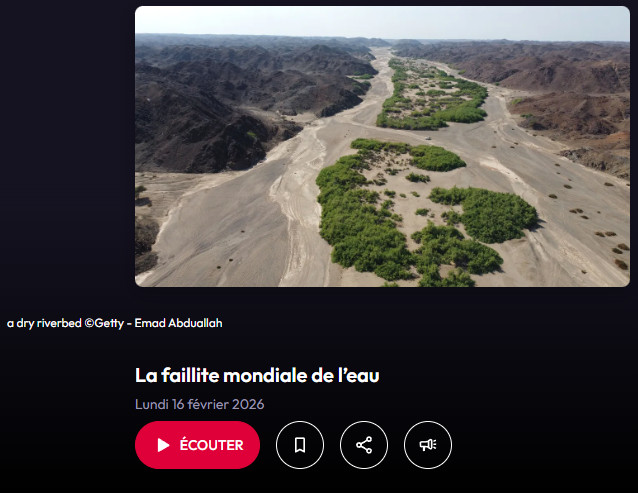This screenshot has width=638, height=496.
Task: Open the dry riverbed episode photo
Action: [382, 146]
